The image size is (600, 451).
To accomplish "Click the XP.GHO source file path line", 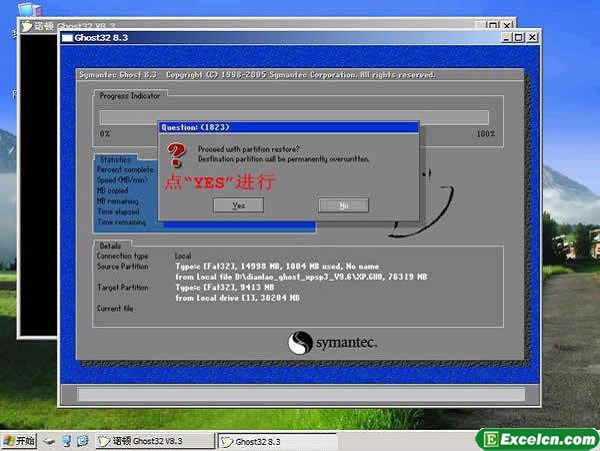I will point(301,277).
